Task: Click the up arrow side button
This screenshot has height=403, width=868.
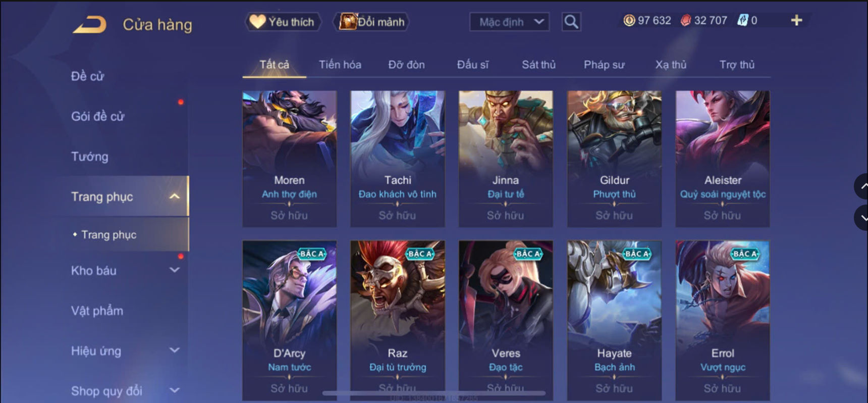Action: click(862, 186)
